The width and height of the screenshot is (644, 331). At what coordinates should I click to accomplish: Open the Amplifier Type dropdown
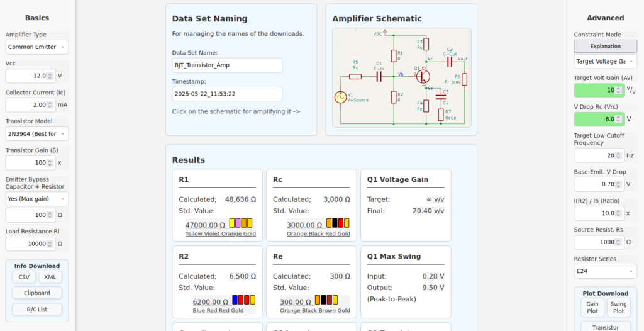(37, 47)
